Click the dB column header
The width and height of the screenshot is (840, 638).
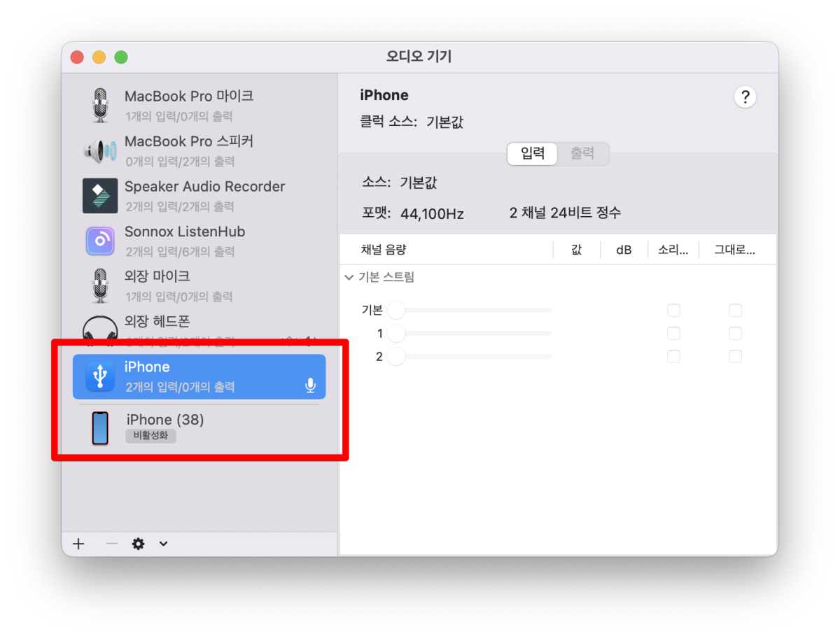[624, 250]
